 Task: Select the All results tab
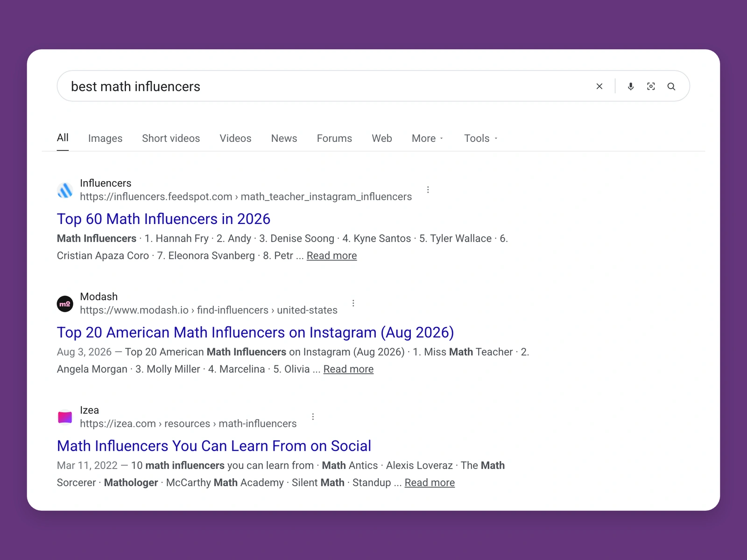[63, 138]
